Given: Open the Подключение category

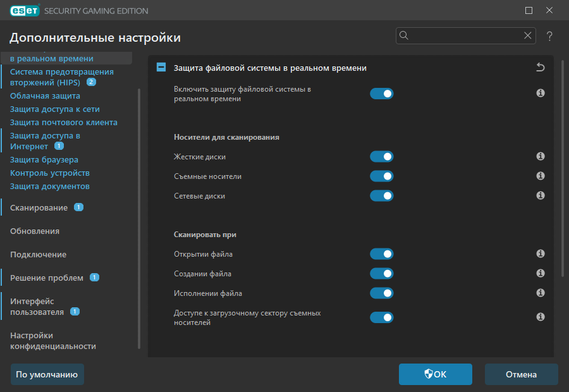Looking at the screenshot, I should (x=38, y=254).
